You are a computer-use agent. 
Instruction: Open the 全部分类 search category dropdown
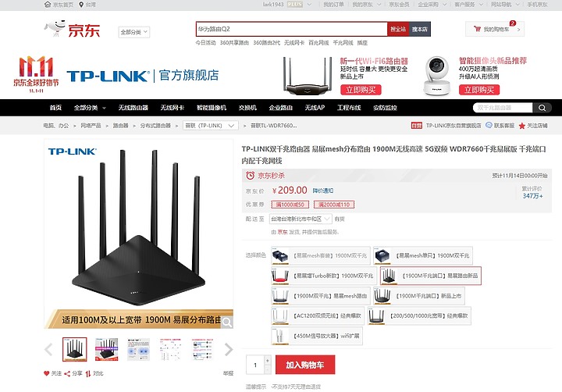133,32
